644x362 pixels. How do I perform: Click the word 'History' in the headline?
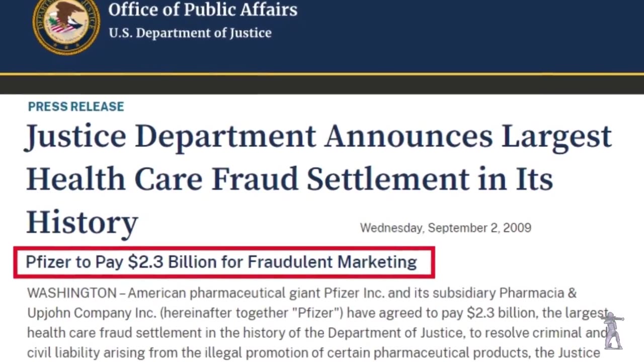[82, 222]
